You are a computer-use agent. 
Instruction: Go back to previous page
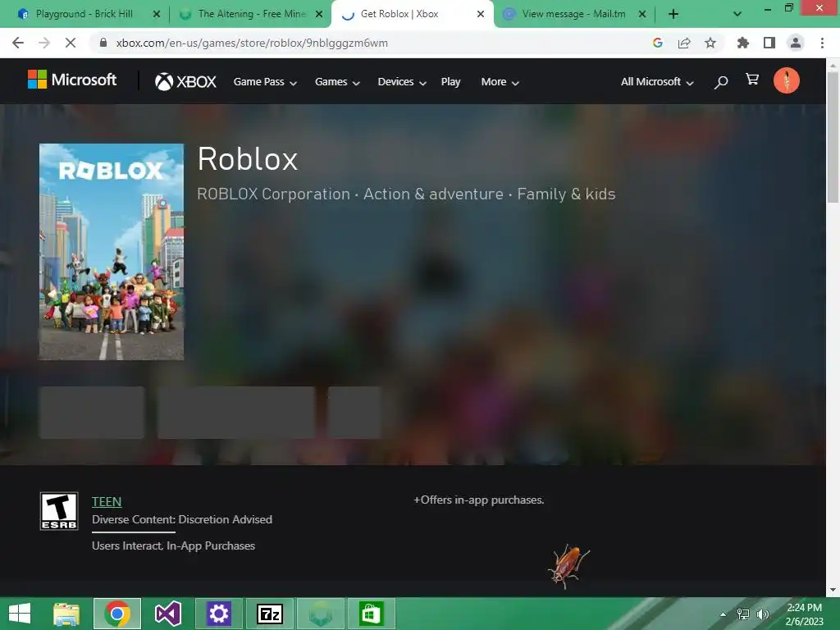18,43
